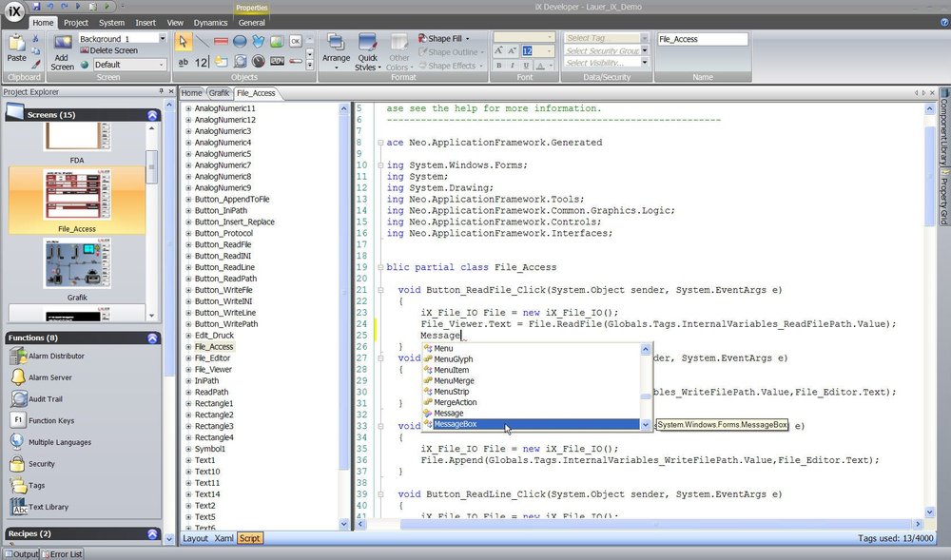Open the Dynamics ribbon tab

tap(210, 22)
